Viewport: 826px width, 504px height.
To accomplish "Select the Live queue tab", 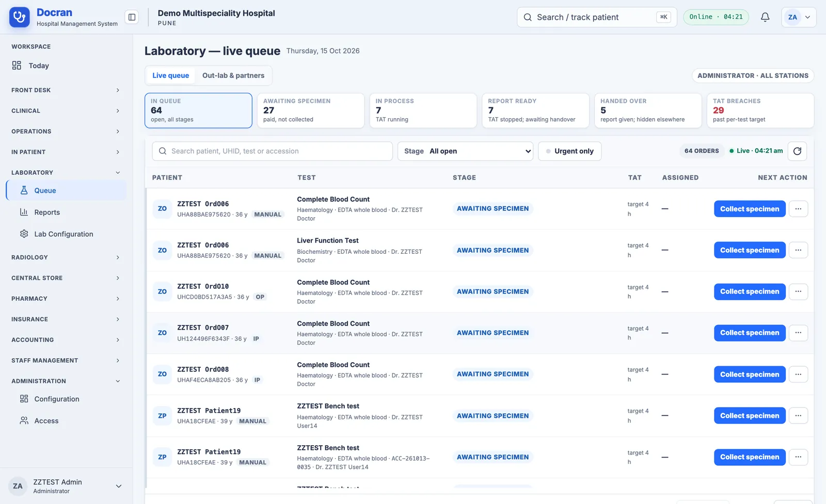I will pyautogui.click(x=170, y=75).
